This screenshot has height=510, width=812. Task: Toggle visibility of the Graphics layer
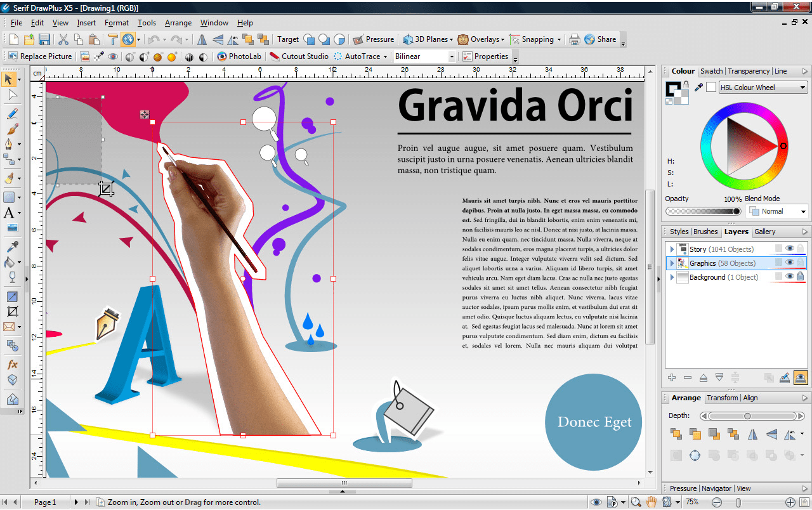coord(790,263)
